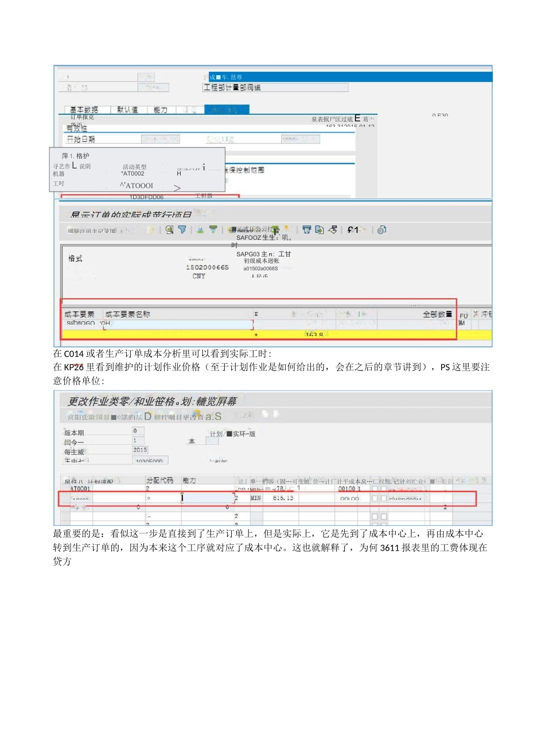Click the sort ascending icon
The image size is (545, 756).
[x=200, y=229]
